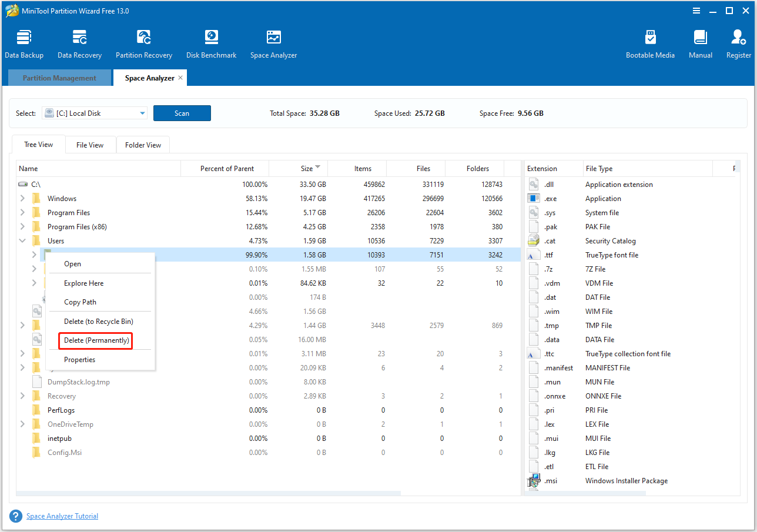Open the Space Analyzer Tutorial link
Viewport: 757px width, 532px height.
(62, 516)
